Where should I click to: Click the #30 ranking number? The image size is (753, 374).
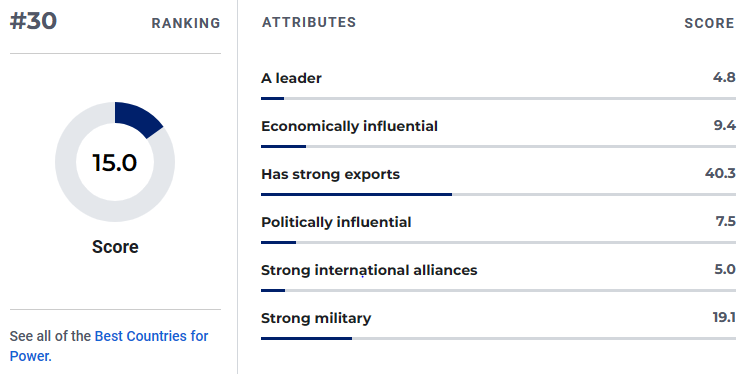[33, 21]
